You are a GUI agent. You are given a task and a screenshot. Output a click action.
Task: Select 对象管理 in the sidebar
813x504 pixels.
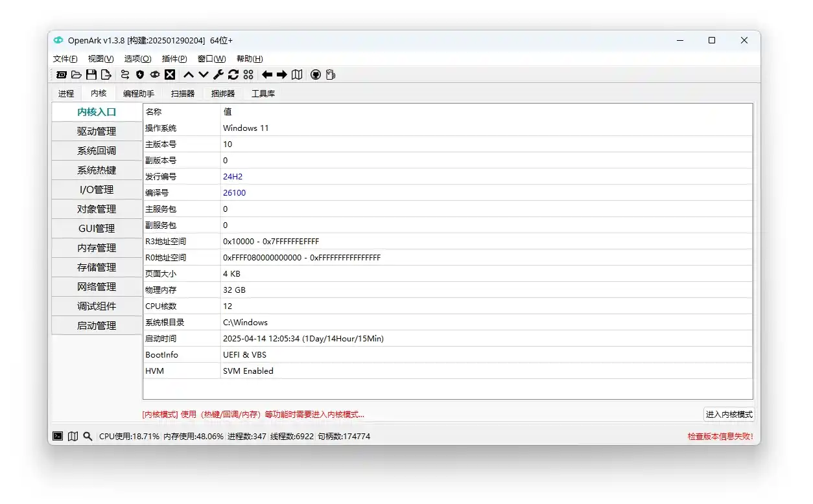(97, 209)
